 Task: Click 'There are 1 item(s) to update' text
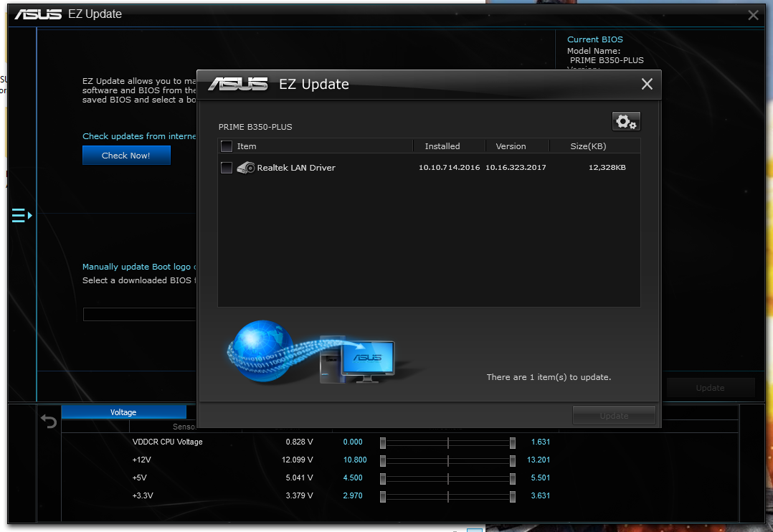[549, 377]
